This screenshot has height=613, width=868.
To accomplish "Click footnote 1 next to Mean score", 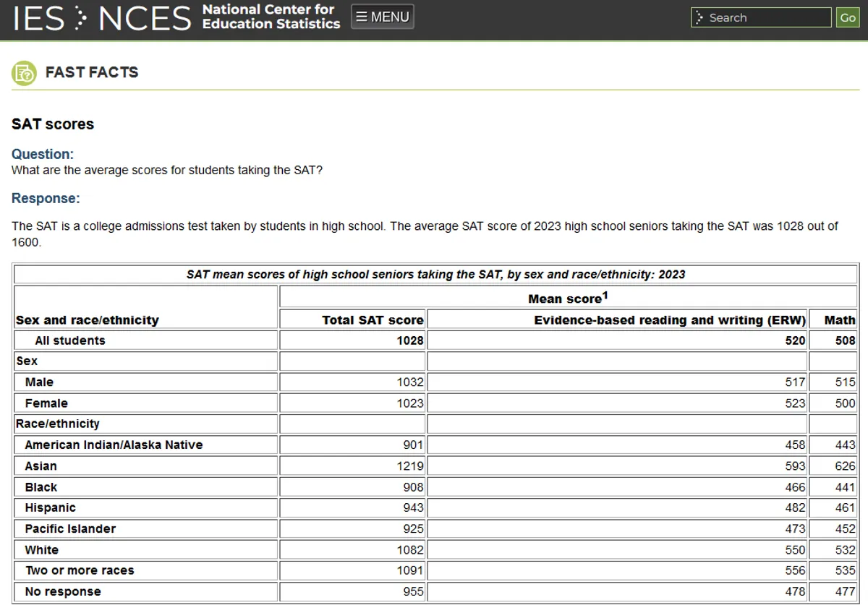I will tap(605, 295).
